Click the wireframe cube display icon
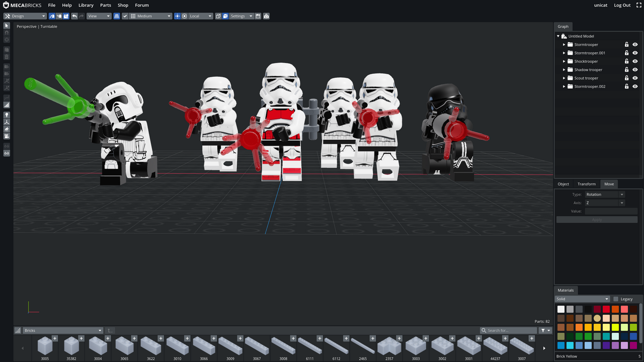Screen dimensions: 644x362 tap(218, 16)
